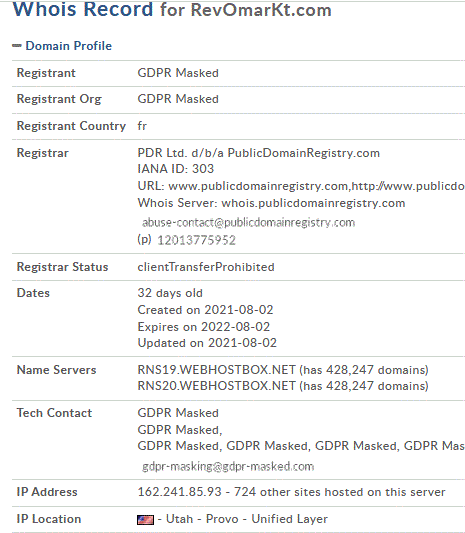Click the IP Location row label
The height and width of the screenshot is (533, 465).
pos(49,519)
